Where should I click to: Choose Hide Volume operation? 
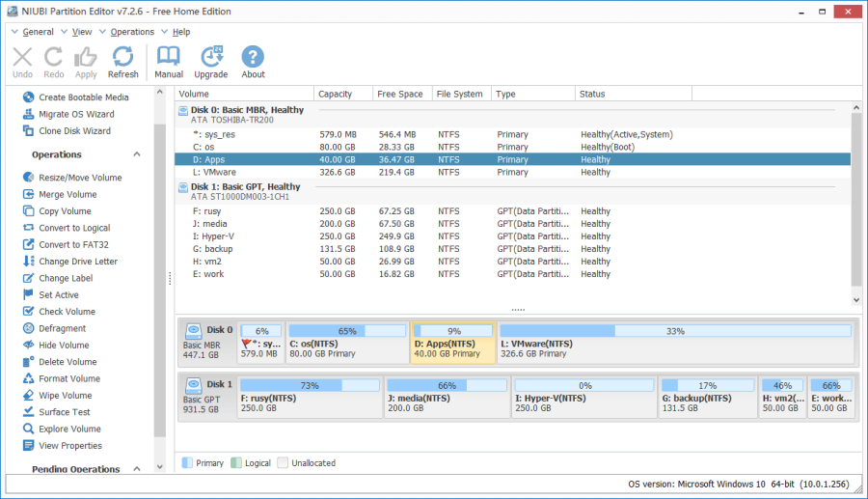click(56, 345)
